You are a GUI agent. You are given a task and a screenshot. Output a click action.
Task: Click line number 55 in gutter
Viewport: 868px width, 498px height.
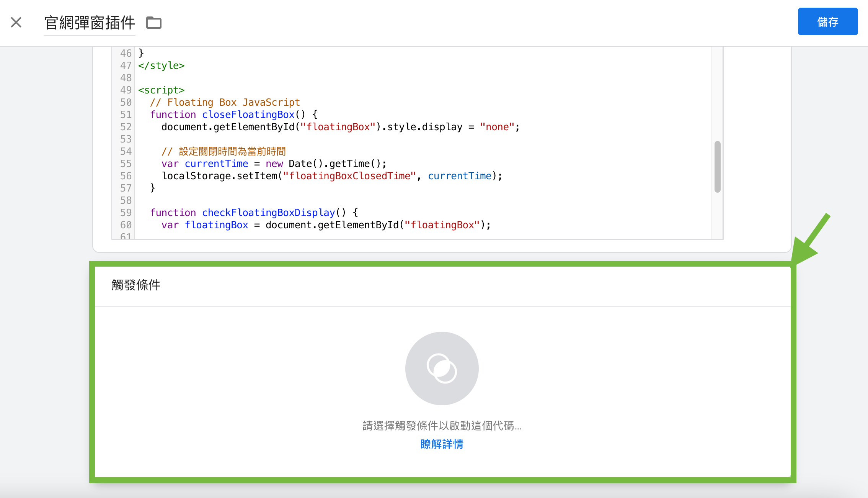pyautogui.click(x=126, y=164)
